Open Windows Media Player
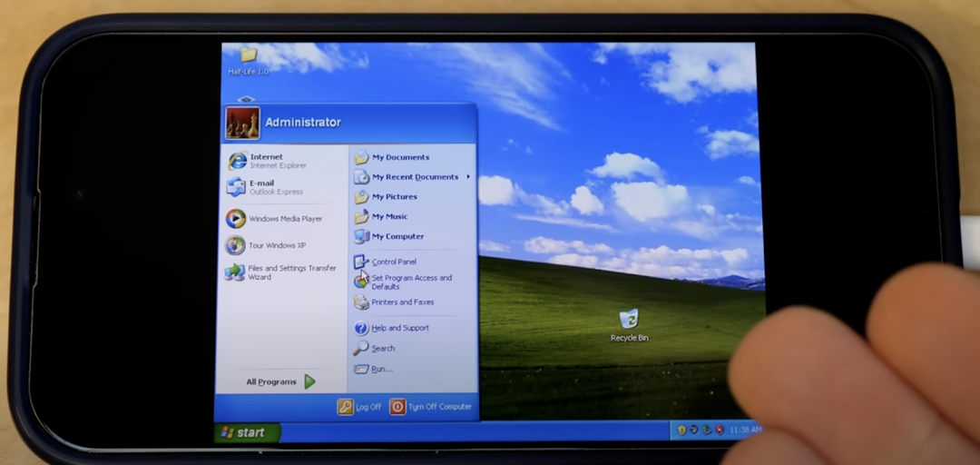Viewport: 980px width, 465px height. 274,218
